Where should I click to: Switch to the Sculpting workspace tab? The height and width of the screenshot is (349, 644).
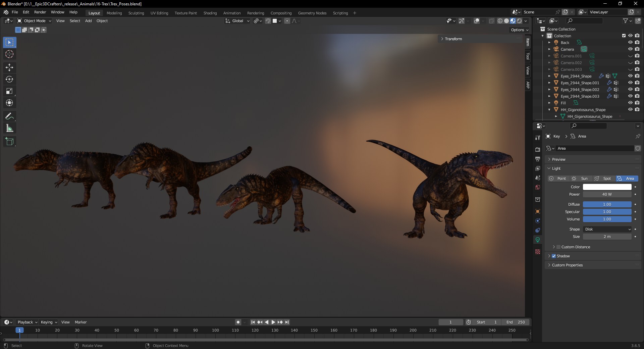coord(136,13)
